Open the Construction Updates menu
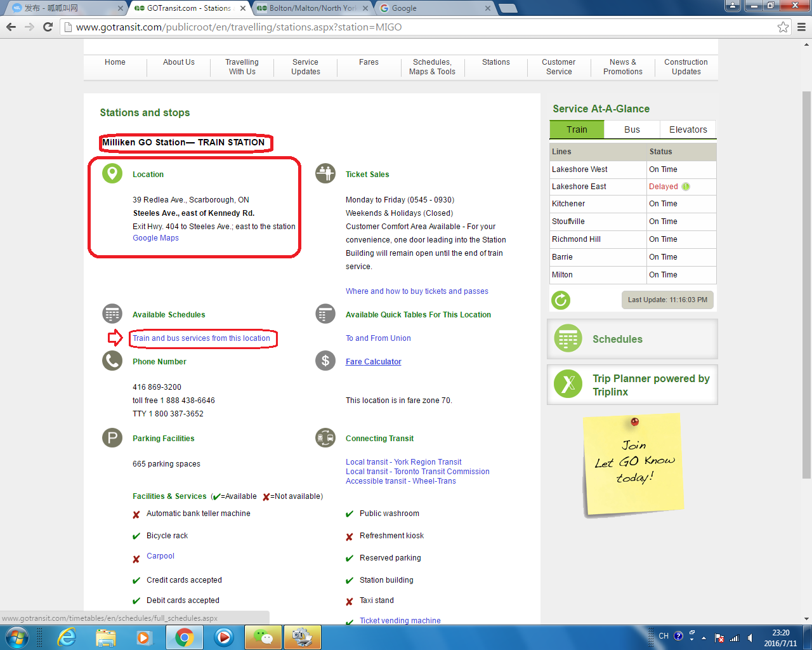Screen dimensions: 812x650 [686, 67]
